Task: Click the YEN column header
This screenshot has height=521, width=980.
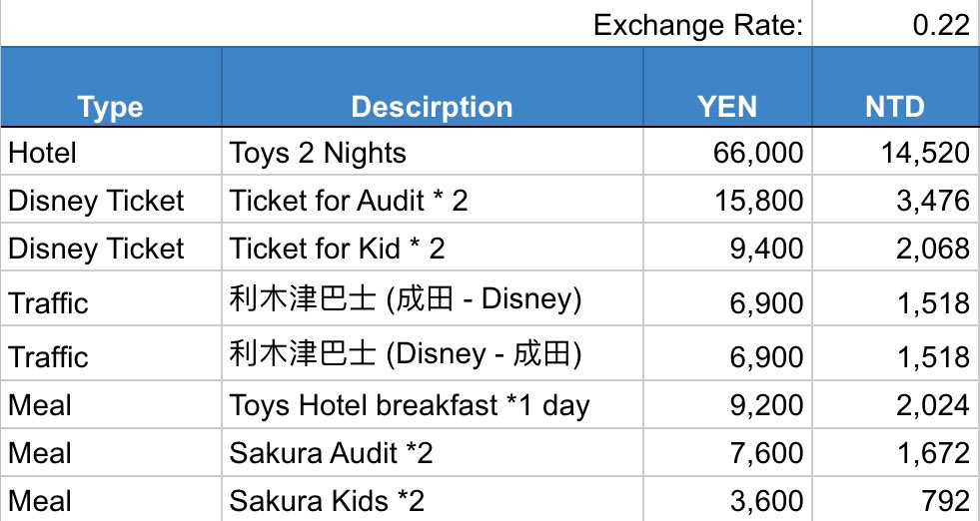Action: 726,107
